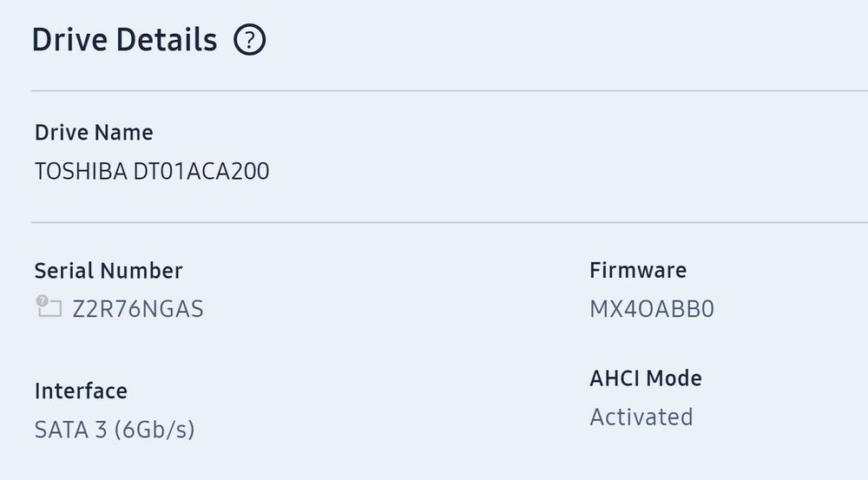
Task: Click the unknown-status icon beside serial number
Action: (x=48, y=306)
